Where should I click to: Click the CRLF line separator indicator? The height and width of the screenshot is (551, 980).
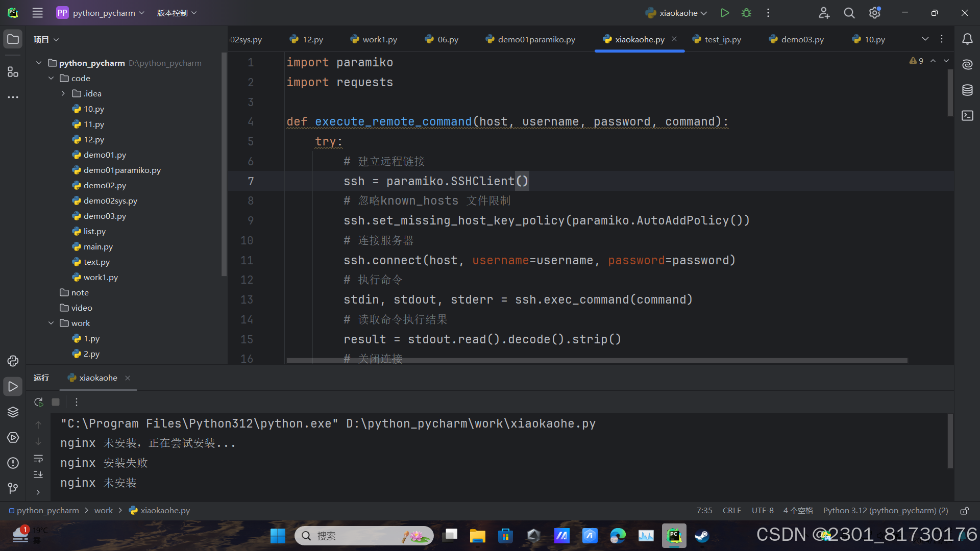coord(731,510)
